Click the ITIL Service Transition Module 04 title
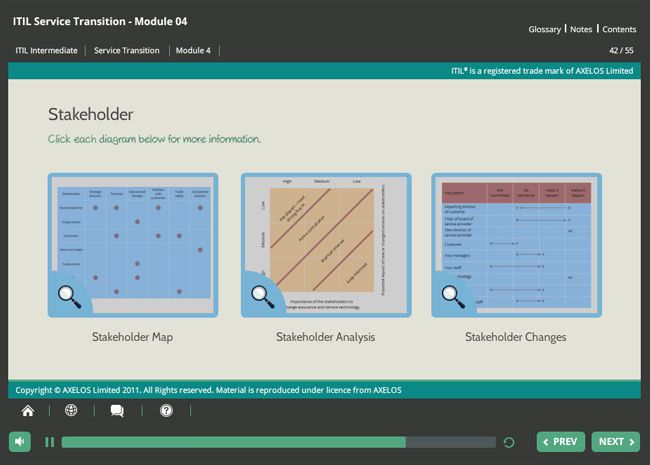650x465 pixels. click(x=100, y=22)
